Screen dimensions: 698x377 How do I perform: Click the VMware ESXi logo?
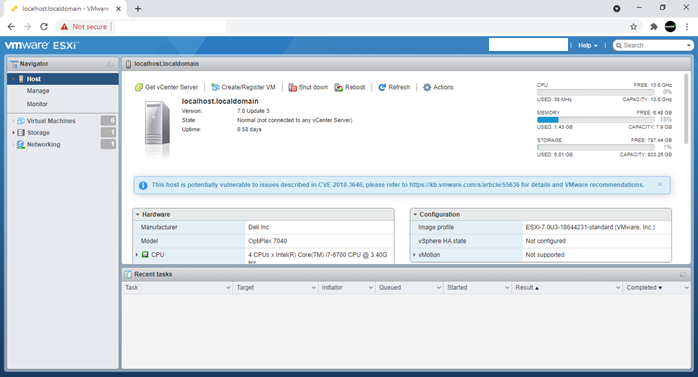[x=41, y=45]
